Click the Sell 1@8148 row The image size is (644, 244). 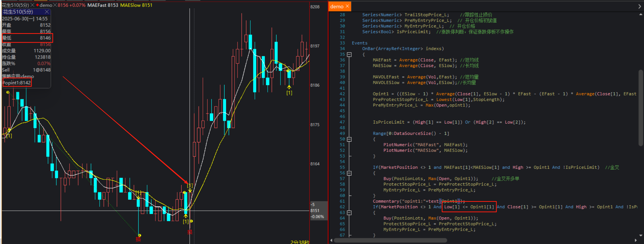[x=26, y=70]
